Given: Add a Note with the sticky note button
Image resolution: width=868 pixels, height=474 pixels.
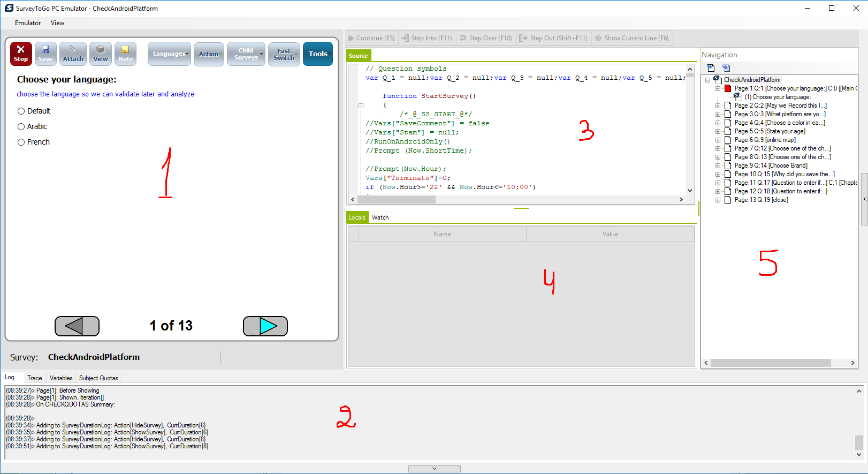Looking at the screenshot, I should [x=125, y=54].
